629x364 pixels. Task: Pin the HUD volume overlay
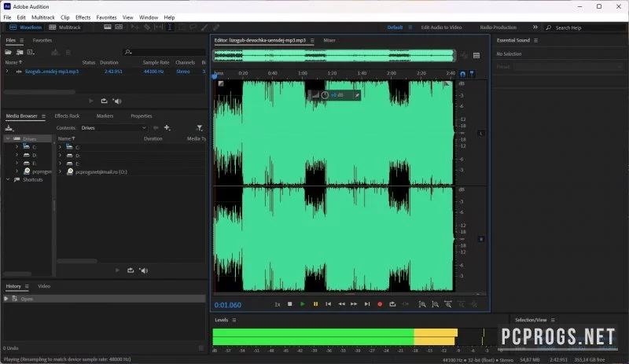click(357, 95)
